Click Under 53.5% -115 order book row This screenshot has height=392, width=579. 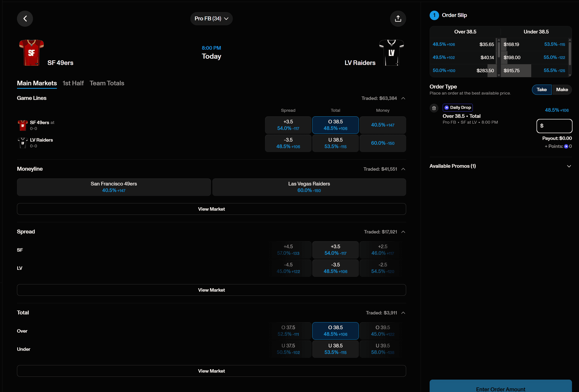click(534, 44)
